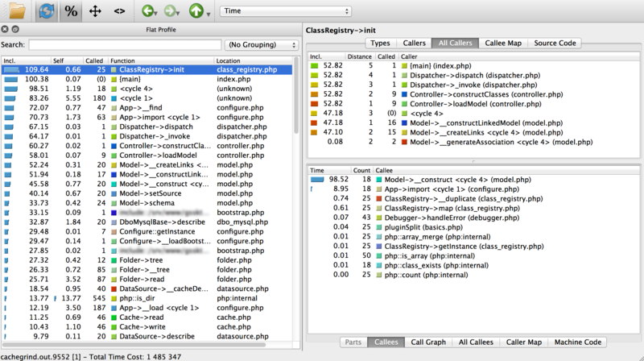Screen dimensions: 644x361
Task: Go forward with the green right arrow
Action: tap(169, 10)
